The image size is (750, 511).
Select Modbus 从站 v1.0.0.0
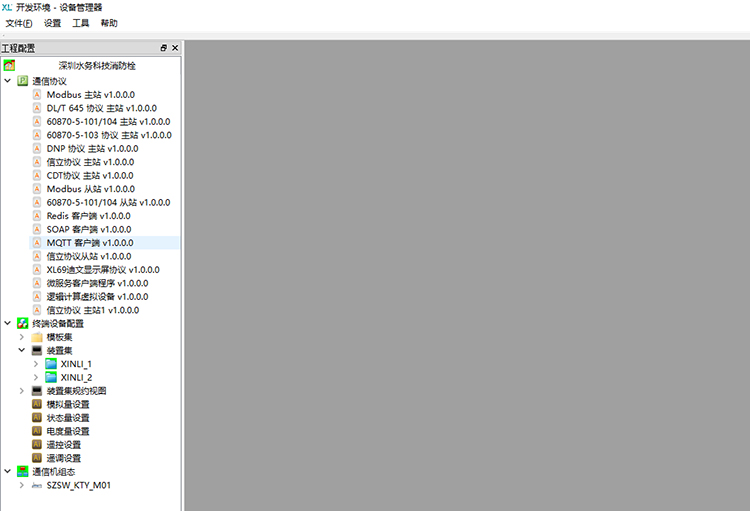coord(90,189)
